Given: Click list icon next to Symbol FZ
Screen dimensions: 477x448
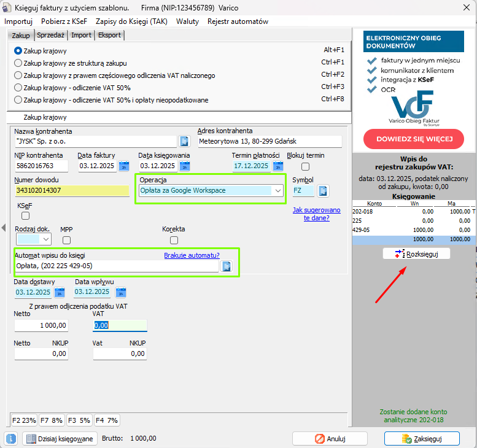Looking at the screenshot, I should click(x=323, y=191).
